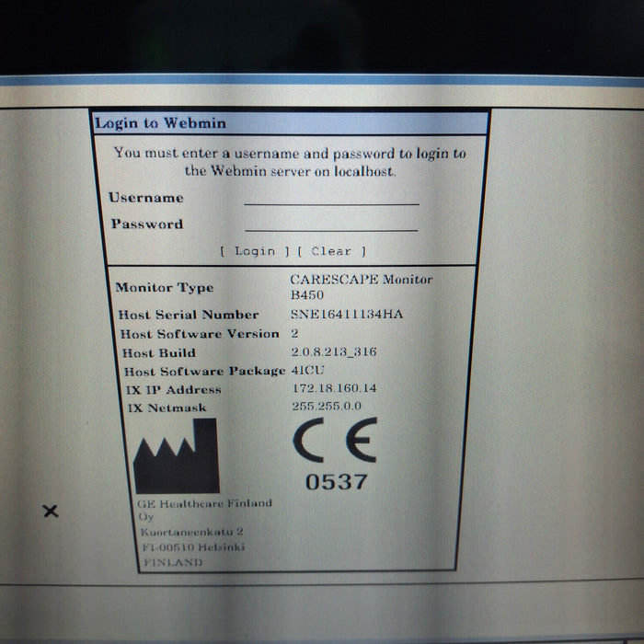Screen dimensions: 644x644
Task: Click the 'IX IP Address' label
Action: (x=173, y=390)
